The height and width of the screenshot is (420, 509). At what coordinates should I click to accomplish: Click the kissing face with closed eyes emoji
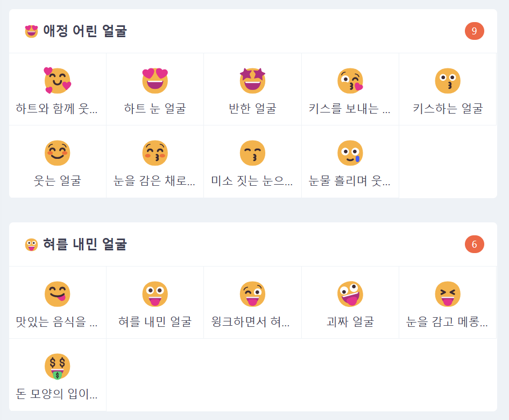[x=155, y=152]
